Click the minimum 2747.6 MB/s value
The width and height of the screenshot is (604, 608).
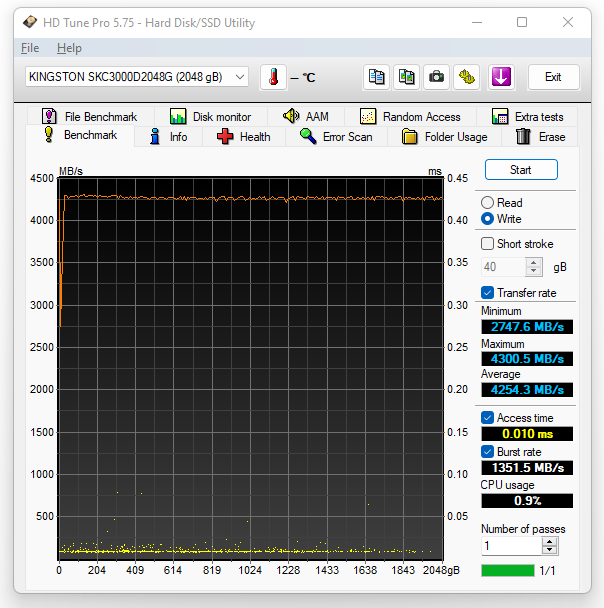click(527, 327)
